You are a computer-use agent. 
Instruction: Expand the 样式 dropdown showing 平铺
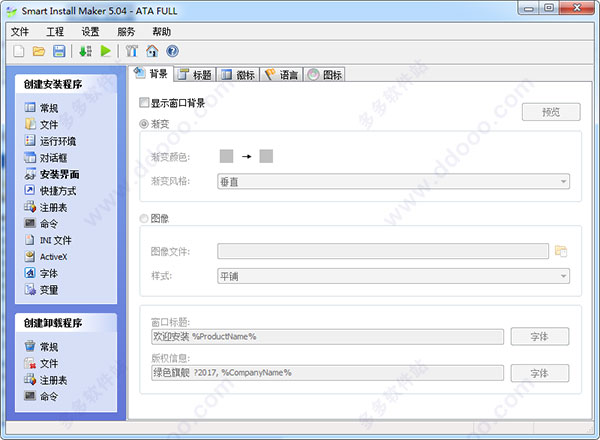pos(393,276)
